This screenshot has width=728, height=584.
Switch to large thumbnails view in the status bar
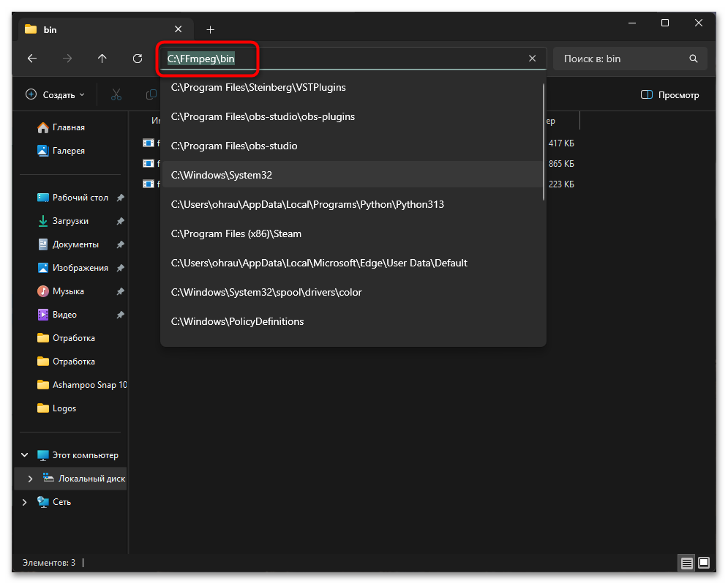click(x=704, y=563)
